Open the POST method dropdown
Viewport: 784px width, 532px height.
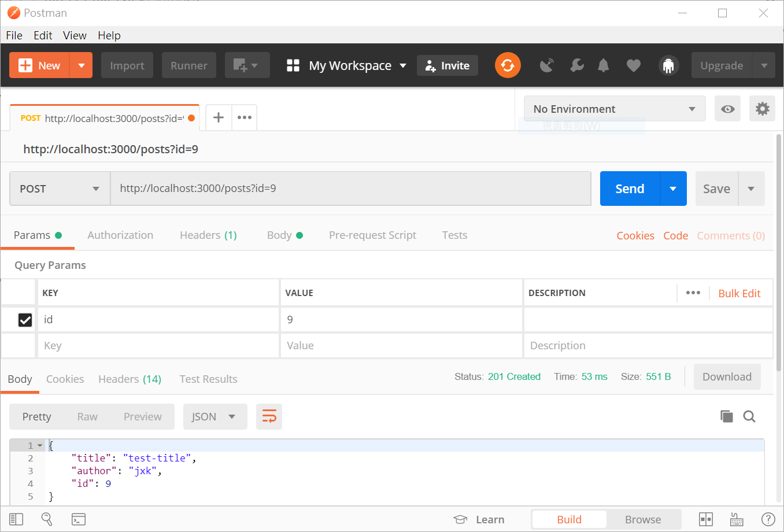point(60,189)
